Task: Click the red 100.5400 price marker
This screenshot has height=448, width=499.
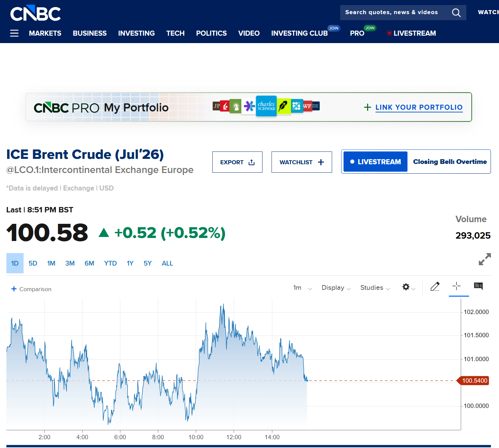Action: pos(473,381)
